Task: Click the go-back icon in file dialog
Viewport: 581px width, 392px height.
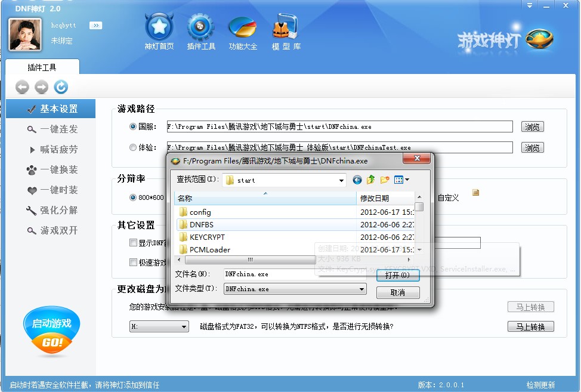Action: [x=357, y=180]
